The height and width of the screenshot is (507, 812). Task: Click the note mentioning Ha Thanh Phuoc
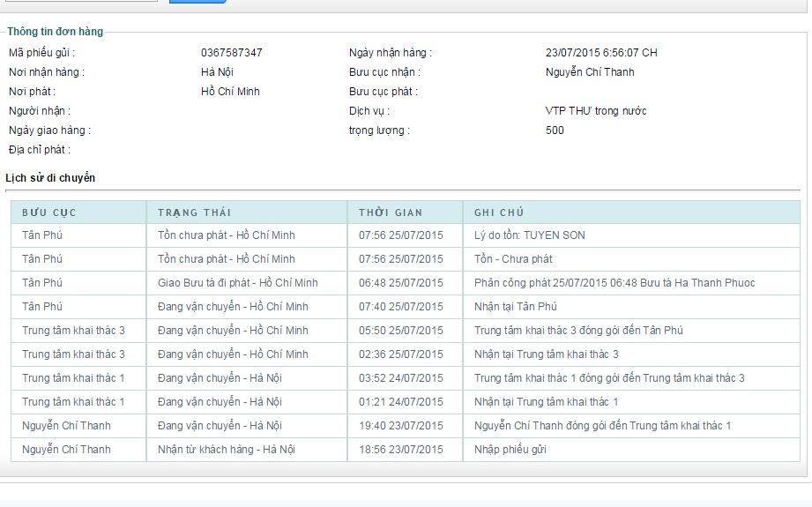tap(614, 283)
